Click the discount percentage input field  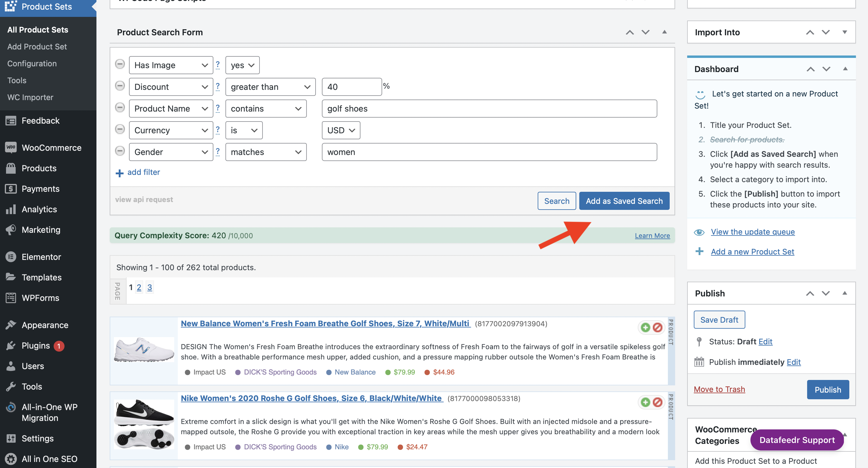click(351, 87)
